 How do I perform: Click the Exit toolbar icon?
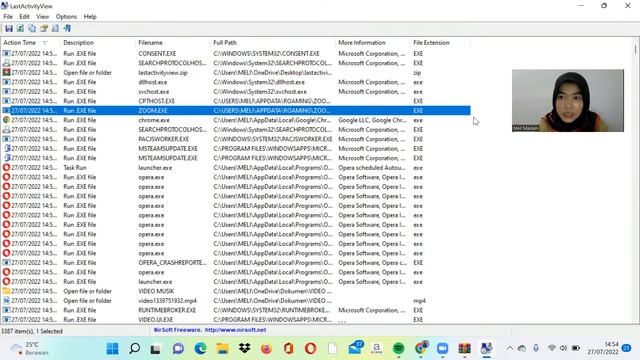tap(67, 29)
